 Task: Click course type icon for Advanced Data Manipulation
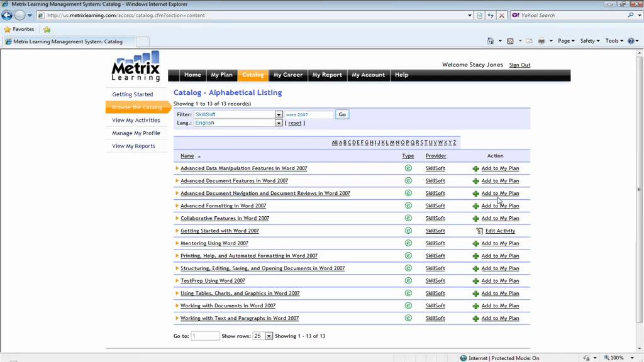(408, 168)
